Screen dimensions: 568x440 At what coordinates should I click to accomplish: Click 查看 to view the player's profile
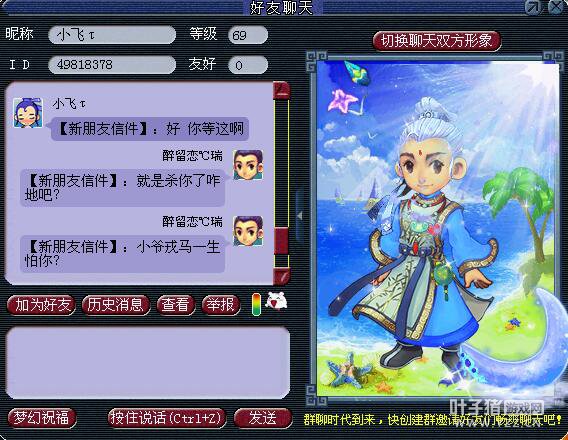[176, 305]
